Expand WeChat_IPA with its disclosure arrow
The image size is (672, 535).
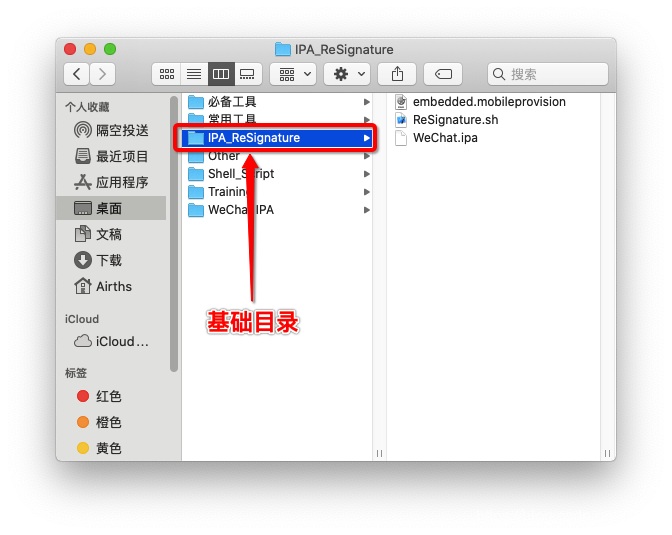tap(366, 210)
